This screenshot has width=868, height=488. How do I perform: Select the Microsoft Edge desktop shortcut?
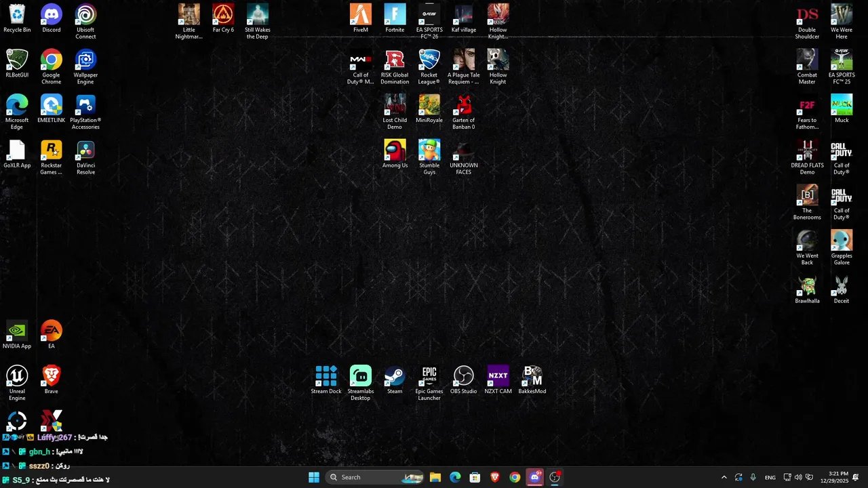pos(17,112)
